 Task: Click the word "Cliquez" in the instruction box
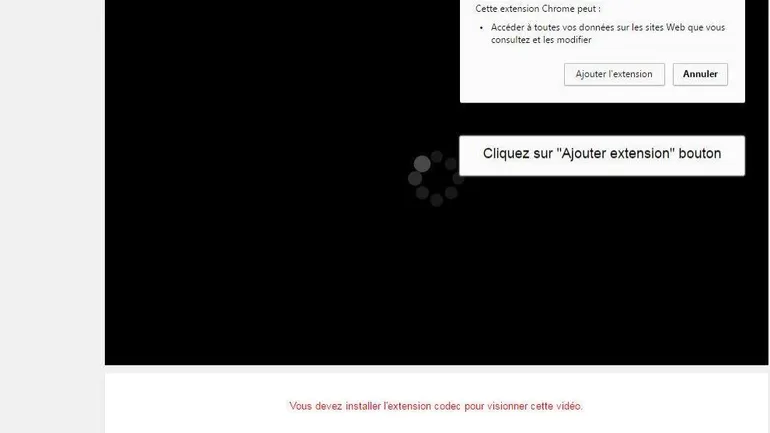[x=508, y=154]
